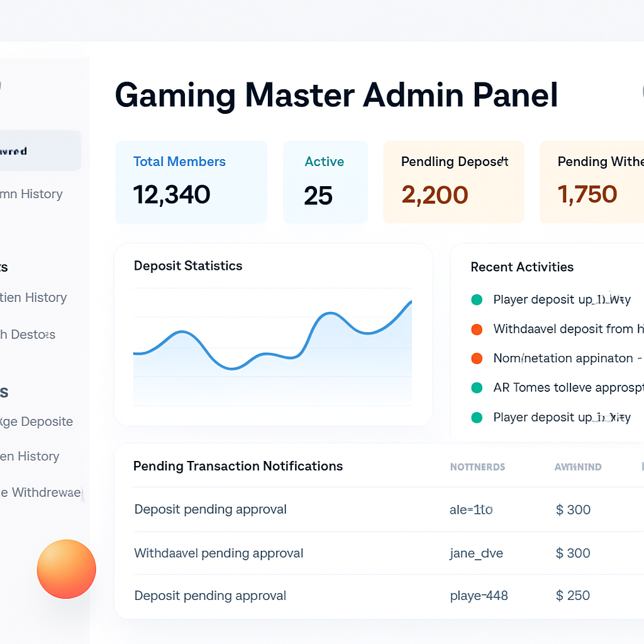644x644 pixels.
Task: Click orange status dot beside 'Withdaavel deposit from'
Action: [x=477, y=329]
